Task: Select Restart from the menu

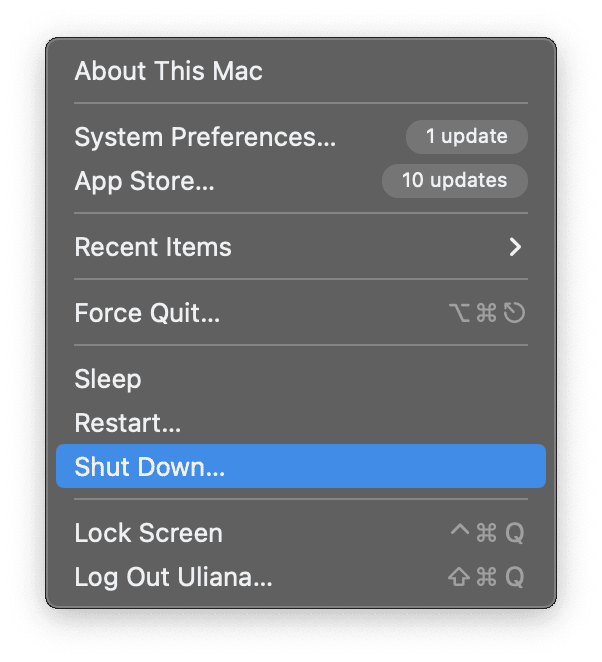Action: tap(127, 423)
